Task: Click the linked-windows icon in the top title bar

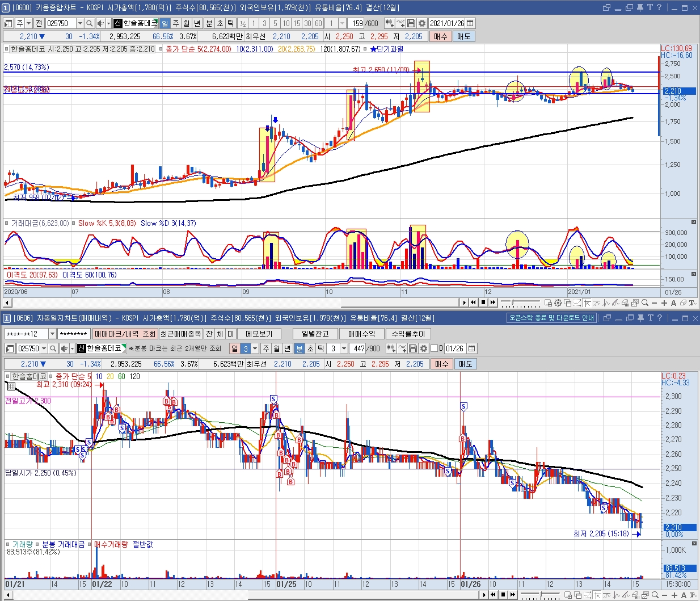Action: 606,7
